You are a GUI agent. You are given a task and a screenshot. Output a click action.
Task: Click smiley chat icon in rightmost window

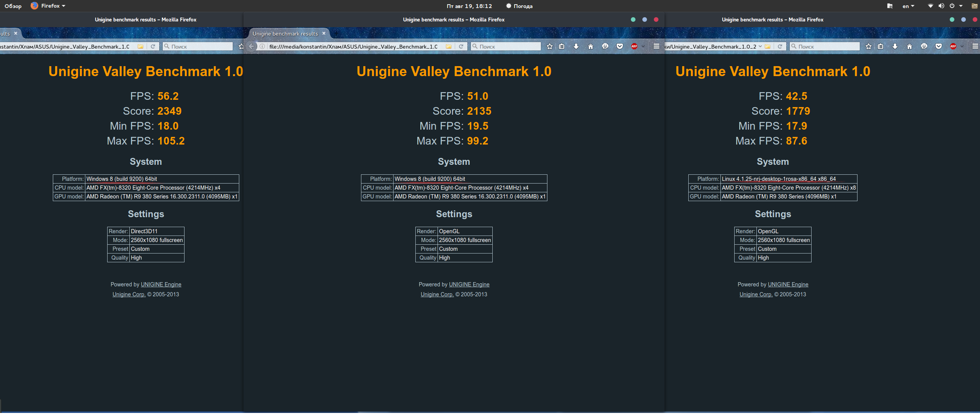[x=924, y=47]
